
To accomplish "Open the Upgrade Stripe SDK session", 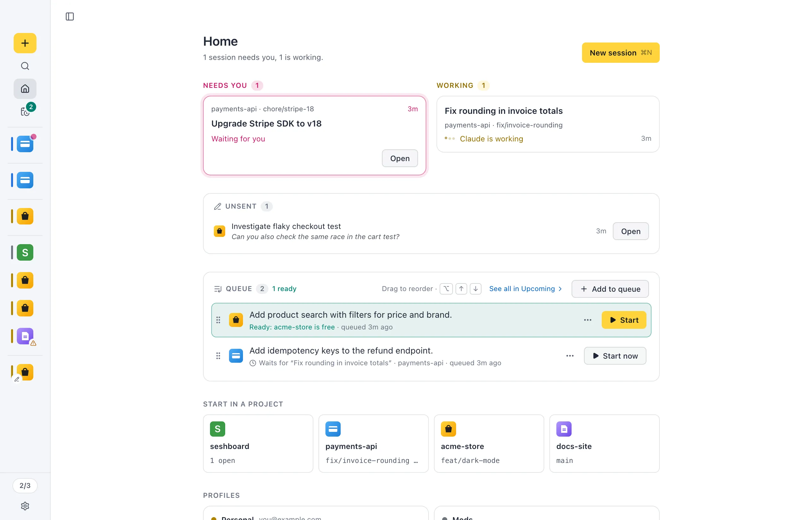I will click(x=400, y=158).
